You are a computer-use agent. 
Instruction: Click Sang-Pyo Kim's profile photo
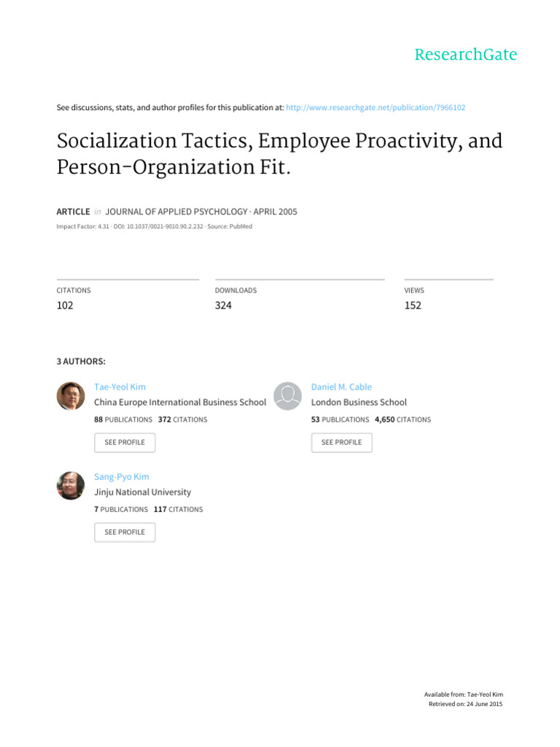[71, 485]
